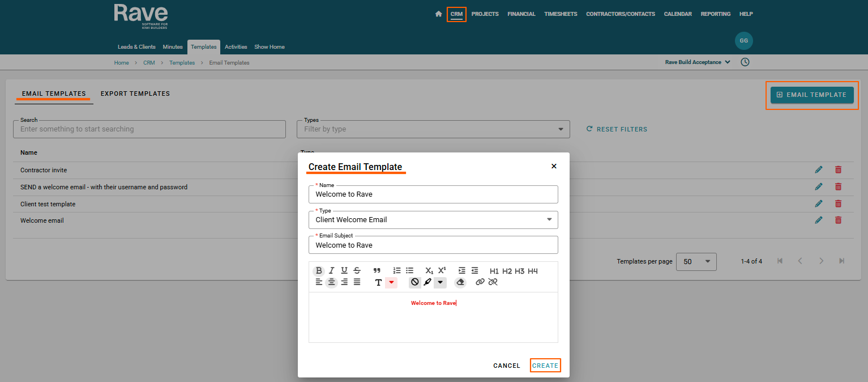Remove link with the unlink icon
This screenshot has width=868, height=382.
click(493, 282)
